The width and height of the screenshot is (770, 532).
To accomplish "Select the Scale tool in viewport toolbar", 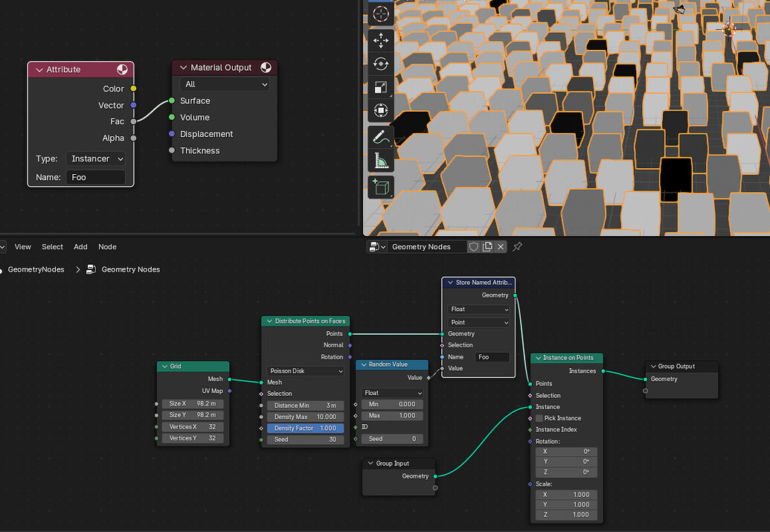I will (381, 88).
